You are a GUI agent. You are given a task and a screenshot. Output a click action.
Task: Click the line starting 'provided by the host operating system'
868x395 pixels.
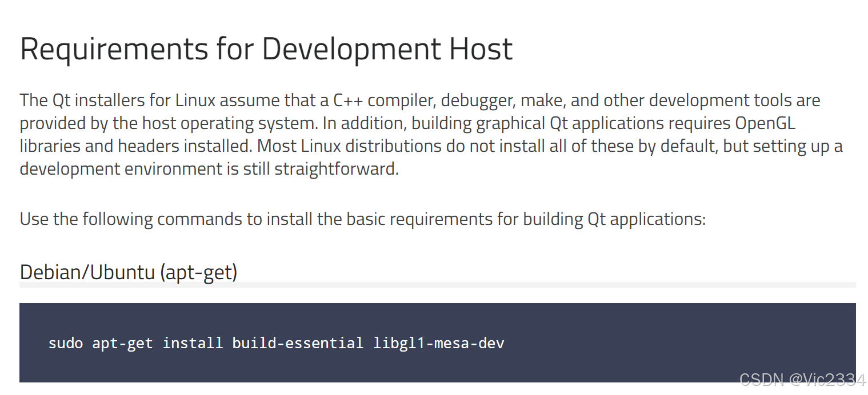(x=407, y=123)
